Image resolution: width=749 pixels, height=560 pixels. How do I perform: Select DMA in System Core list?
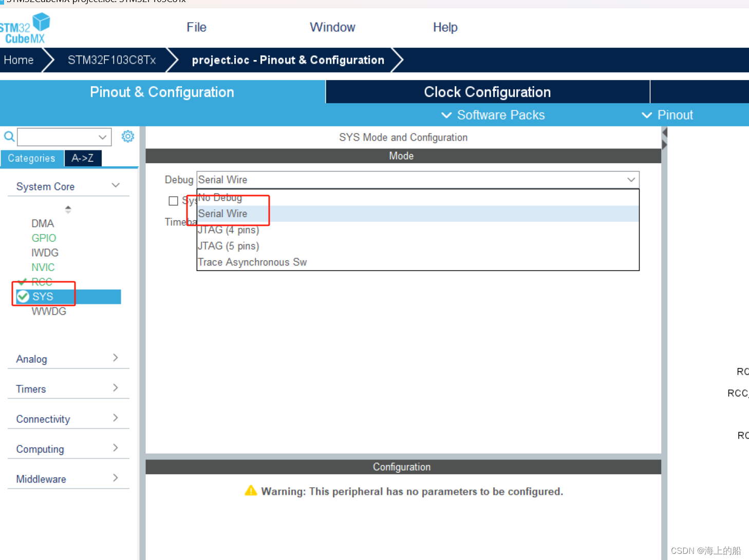coord(43,223)
